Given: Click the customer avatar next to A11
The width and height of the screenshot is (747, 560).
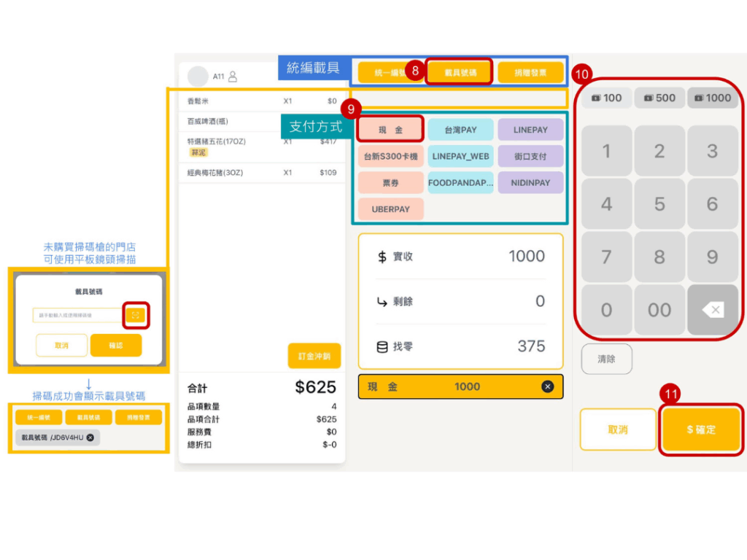Looking at the screenshot, I should pos(198,76).
